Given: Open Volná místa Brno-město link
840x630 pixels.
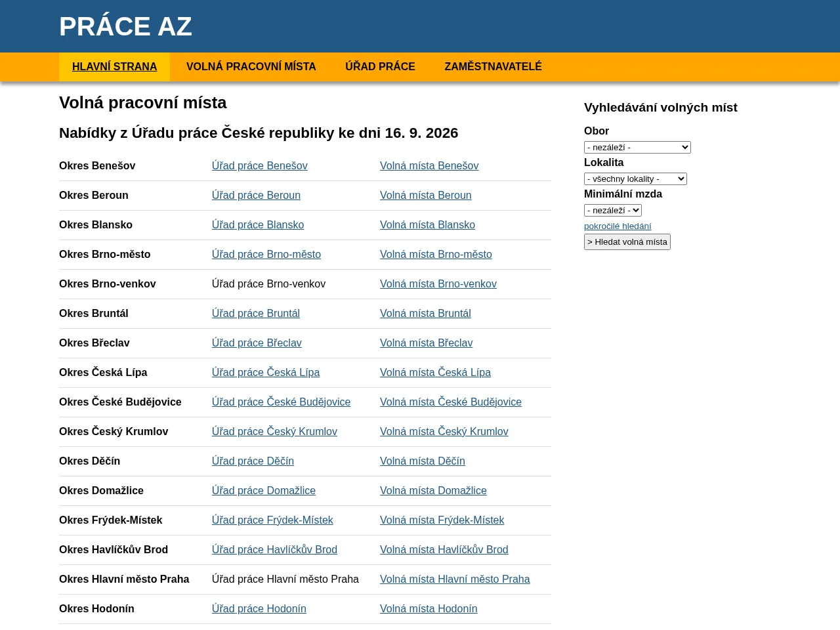Looking at the screenshot, I should coord(436,255).
